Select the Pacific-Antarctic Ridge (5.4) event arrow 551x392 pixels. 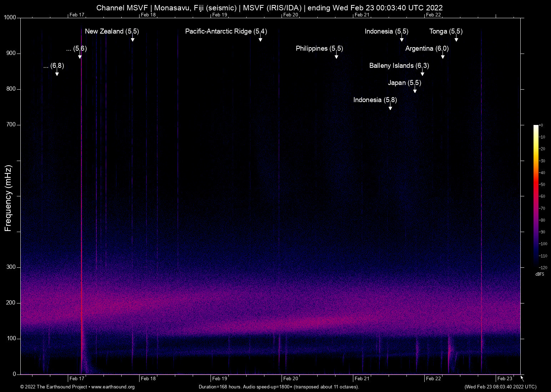(x=260, y=40)
